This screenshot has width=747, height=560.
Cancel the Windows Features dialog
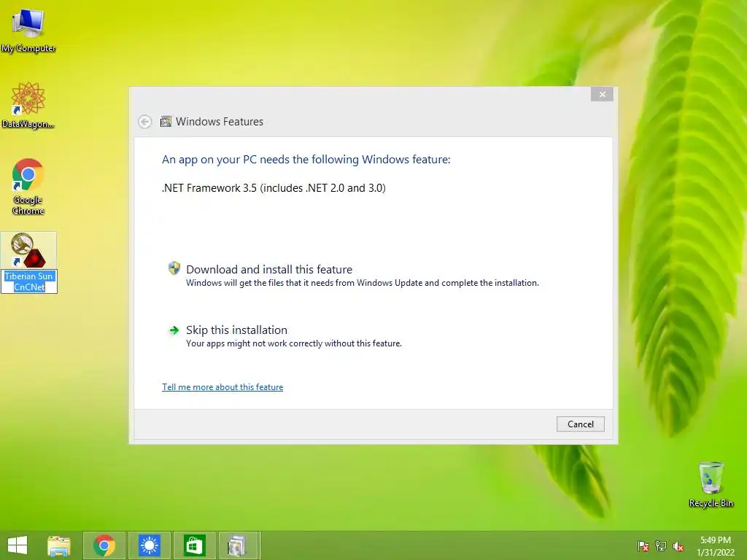click(580, 424)
